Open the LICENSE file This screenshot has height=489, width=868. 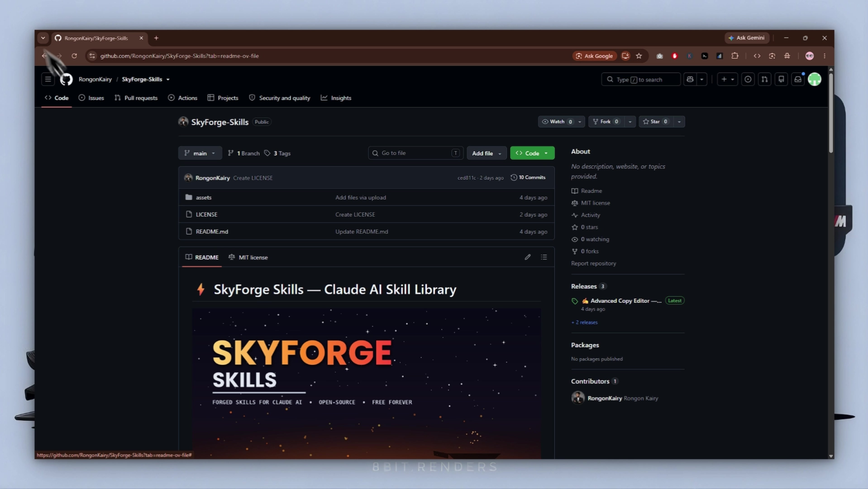(207, 215)
